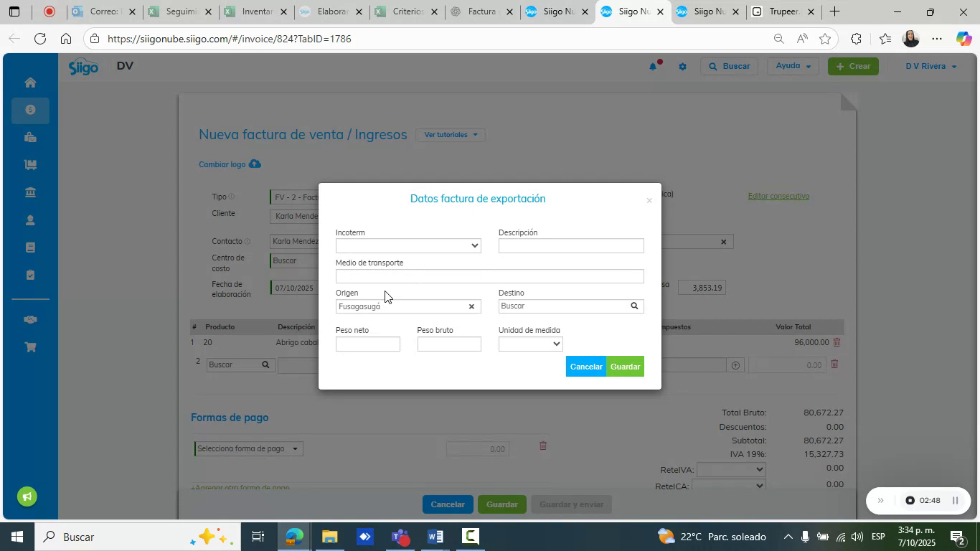Image resolution: width=980 pixels, height=551 pixels.
Task: Open the clipboard check sidebar icon
Action: (x=30, y=275)
